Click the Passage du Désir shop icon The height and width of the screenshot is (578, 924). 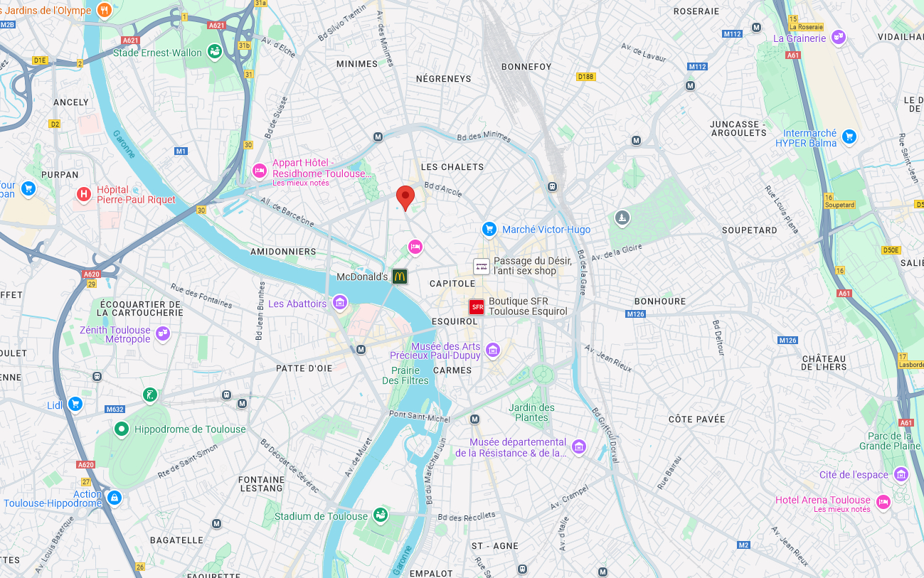click(x=482, y=266)
